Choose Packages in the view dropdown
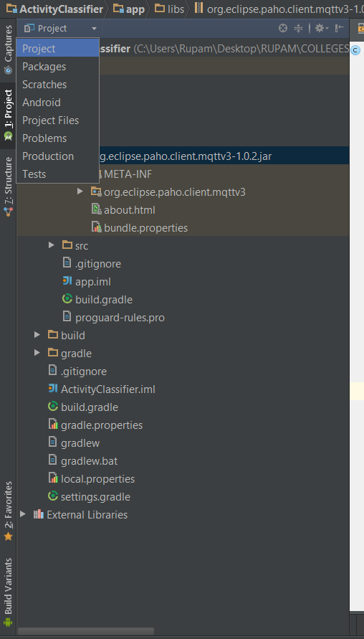 pos(57,67)
